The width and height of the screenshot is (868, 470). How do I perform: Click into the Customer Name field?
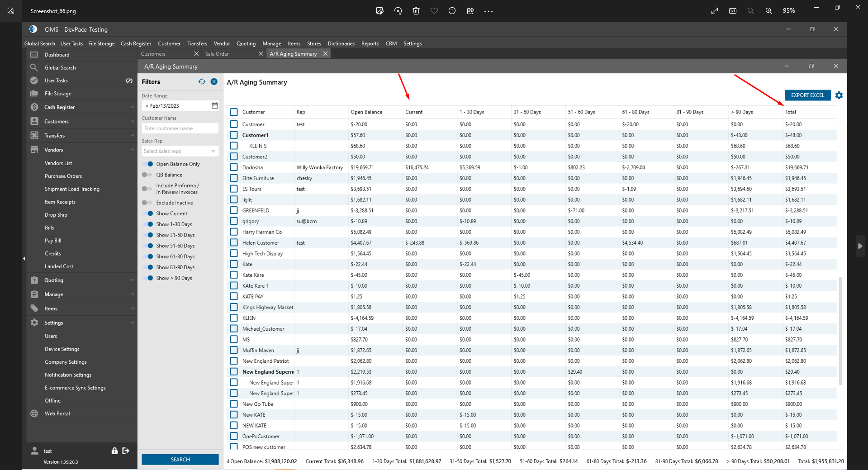coord(180,128)
